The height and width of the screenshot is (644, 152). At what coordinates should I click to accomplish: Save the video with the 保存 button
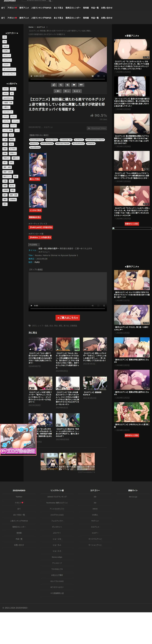click(x=81, y=85)
